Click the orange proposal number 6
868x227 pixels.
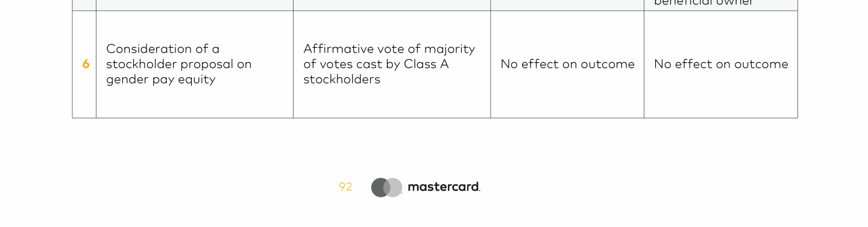point(86,64)
